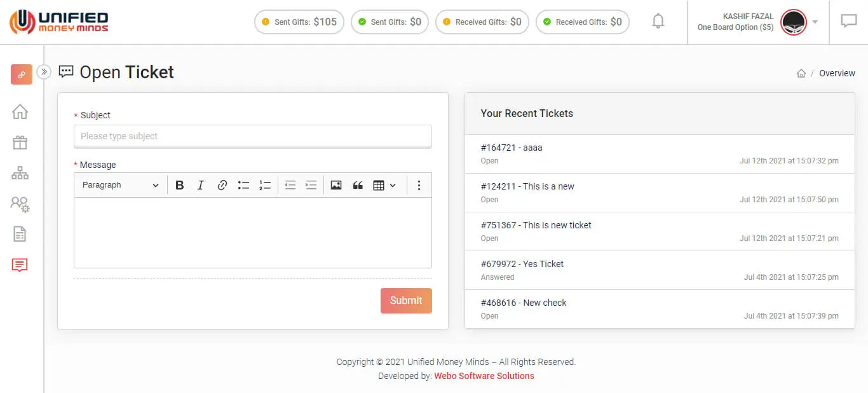Open the chat bubble icon in header
The height and width of the screenshot is (393, 868).
click(x=848, y=22)
